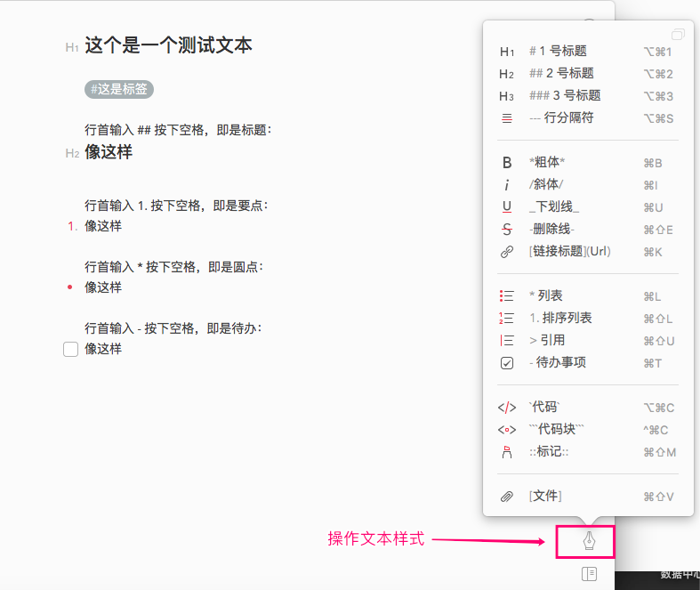Choose '/斜体/' italic entry

click(x=546, y=184)
